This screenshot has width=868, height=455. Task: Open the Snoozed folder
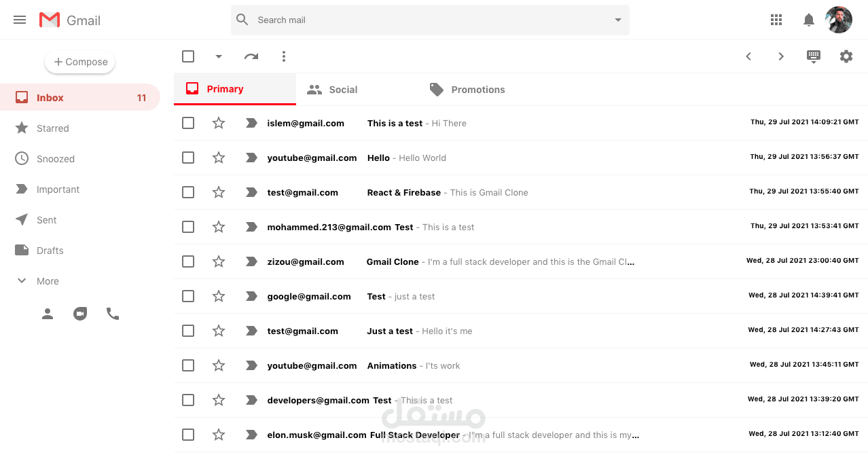(x=80, y=158)
